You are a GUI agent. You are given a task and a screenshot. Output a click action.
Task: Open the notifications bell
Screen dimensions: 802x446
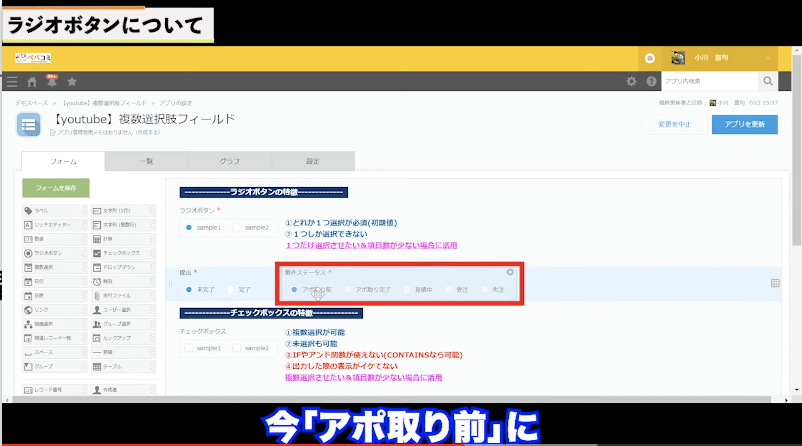(x=51, y=82)
